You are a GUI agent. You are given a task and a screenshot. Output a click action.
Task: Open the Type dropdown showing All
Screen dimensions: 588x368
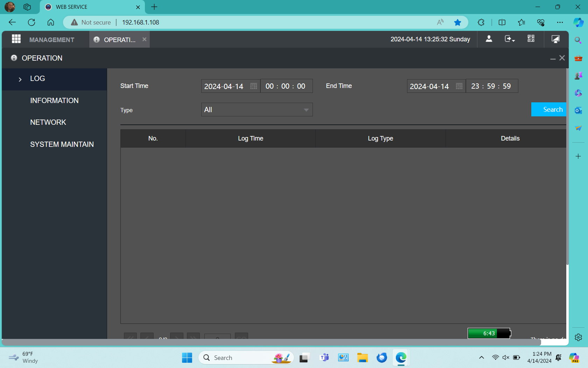click(257, 110)
